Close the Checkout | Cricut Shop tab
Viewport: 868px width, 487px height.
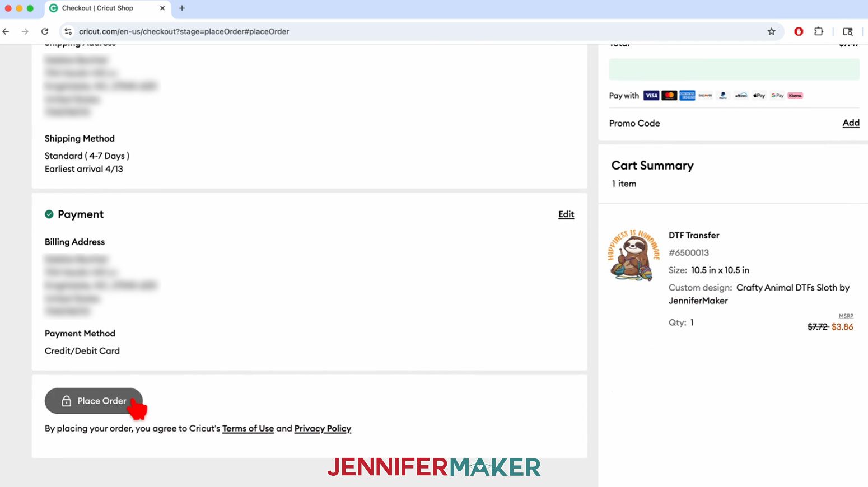pyautogui.click(x=162, y=8)
